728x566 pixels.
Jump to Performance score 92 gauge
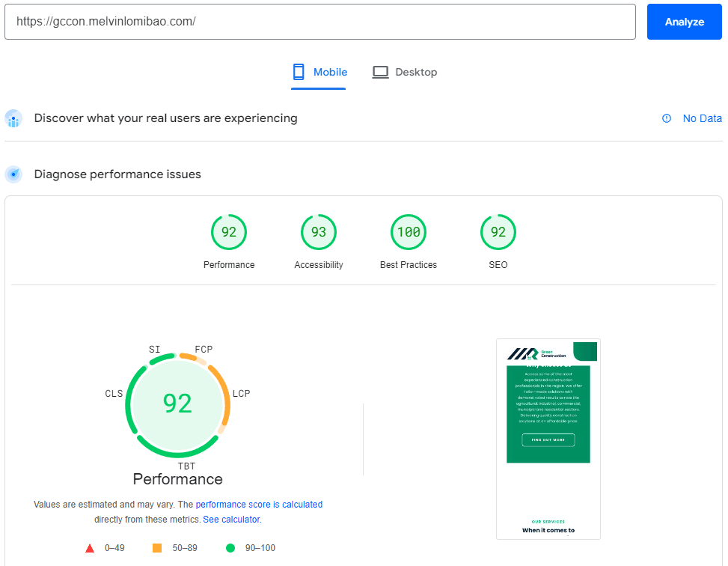(229, 232)
